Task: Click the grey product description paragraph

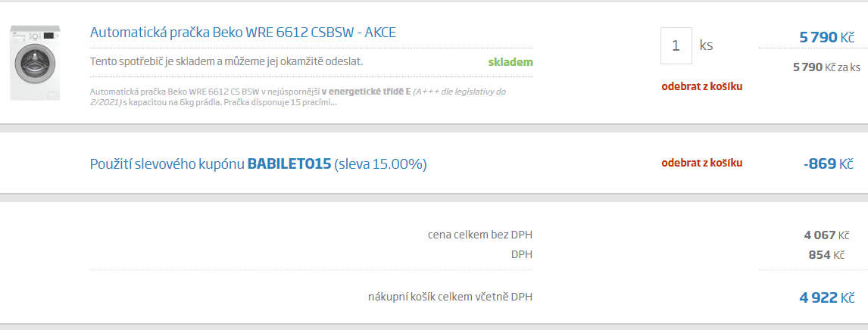Action: pyautogui.click(x=297, y=97)
